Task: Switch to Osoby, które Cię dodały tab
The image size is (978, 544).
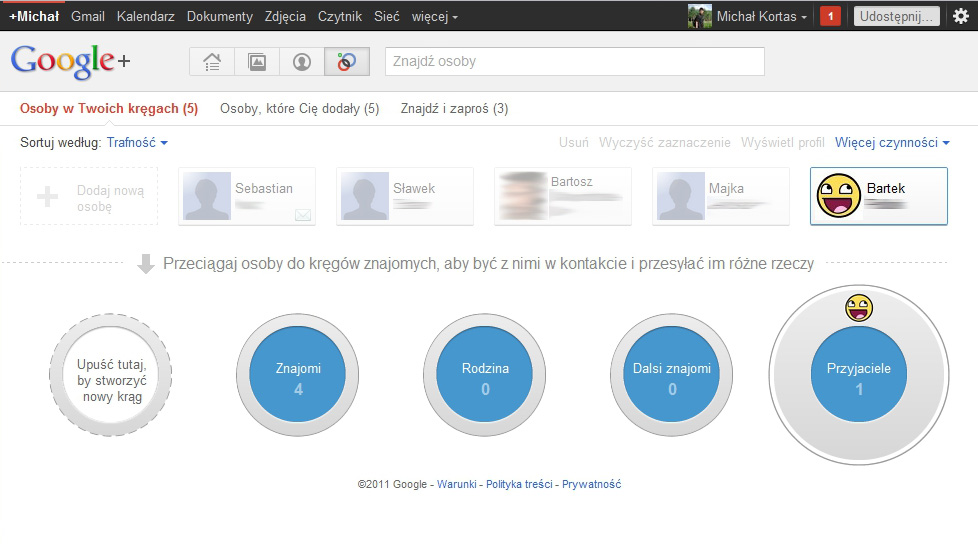Action: [299, 108]
